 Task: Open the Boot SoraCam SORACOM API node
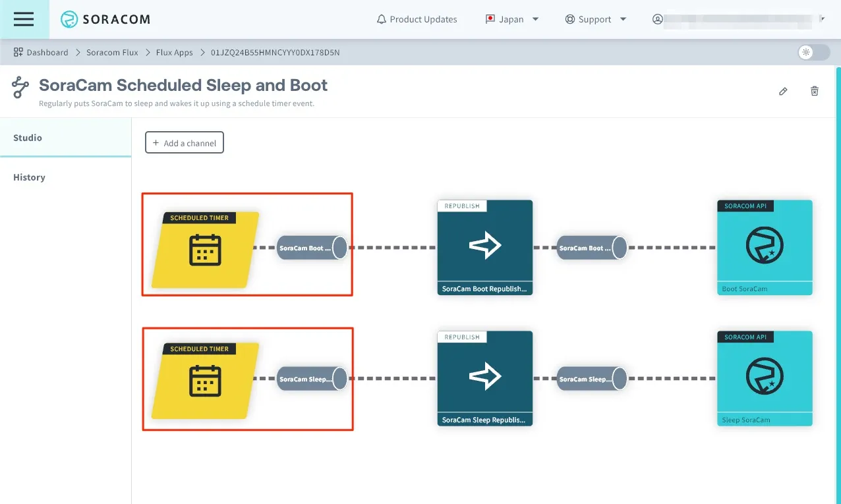[765, 248]
